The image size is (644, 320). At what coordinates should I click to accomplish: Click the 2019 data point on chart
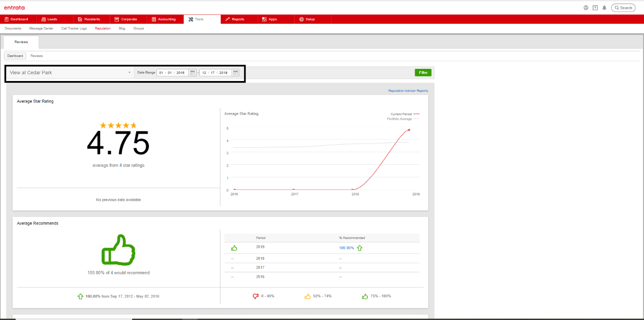pos(409,130)
